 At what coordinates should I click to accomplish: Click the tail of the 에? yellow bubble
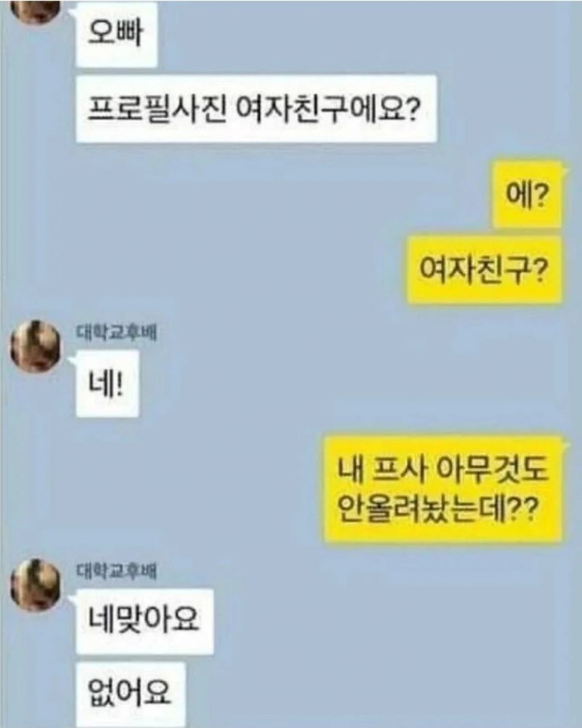tap(566, 173)
